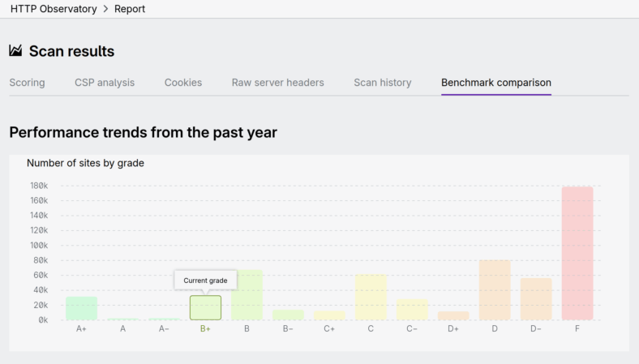639x364 pixels.
Task: Select the Benchmark comparison tab
Action: pos(496,83)
